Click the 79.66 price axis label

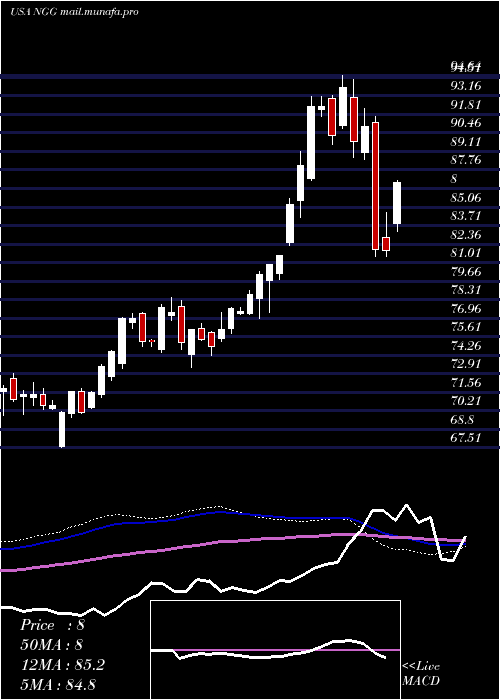(466, 271)
